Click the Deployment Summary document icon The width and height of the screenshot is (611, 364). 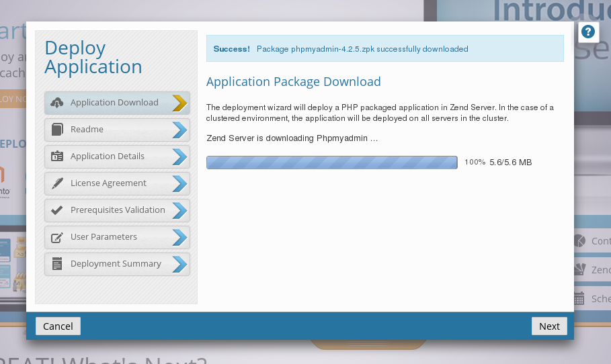(57, 264)
